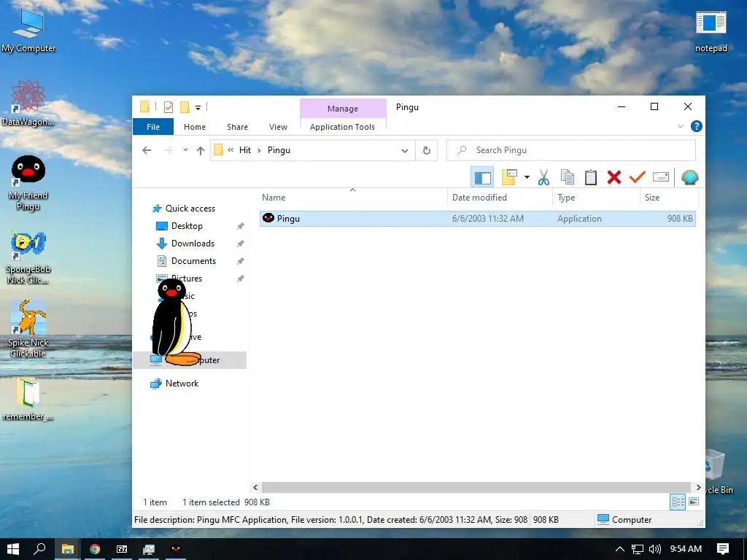Click the Rename icon in toolbar
The height and width of the screenshot is (560, 747).
pyautogui.click(x=660, y=177)
